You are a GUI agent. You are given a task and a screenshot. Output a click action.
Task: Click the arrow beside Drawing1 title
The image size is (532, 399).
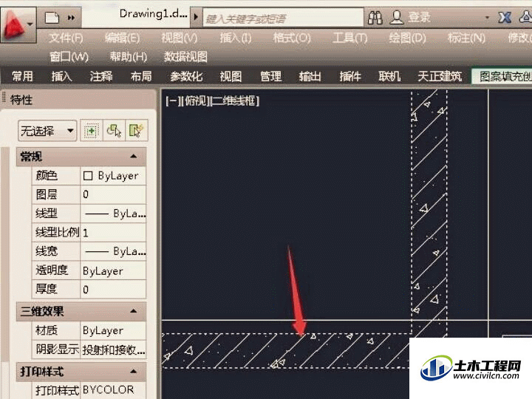click(196, 16)
